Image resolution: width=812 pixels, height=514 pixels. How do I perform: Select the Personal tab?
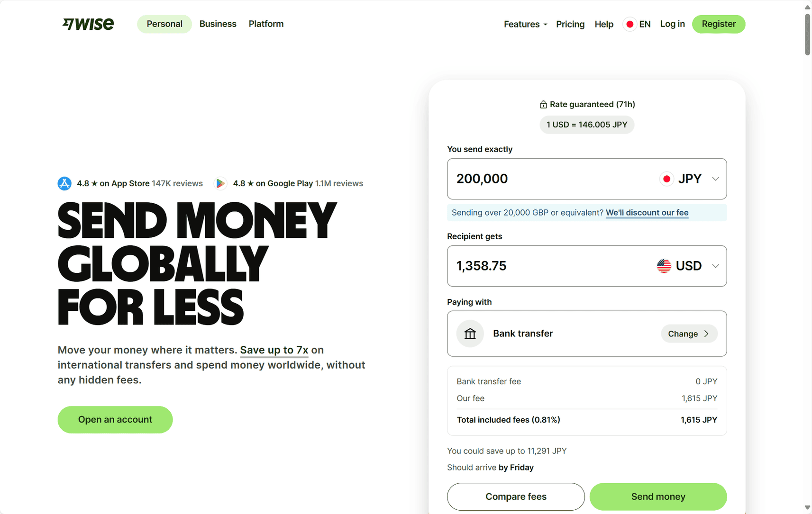(164, 24)
